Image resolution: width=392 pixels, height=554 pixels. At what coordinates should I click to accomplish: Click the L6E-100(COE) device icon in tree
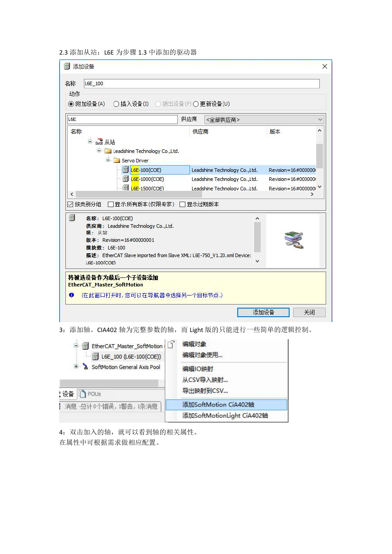tap(126, 170)
